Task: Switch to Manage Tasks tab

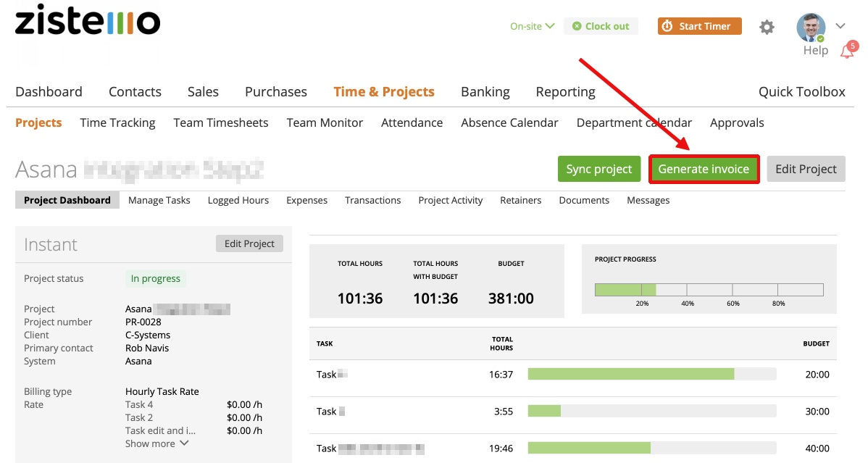Action: 159,201
